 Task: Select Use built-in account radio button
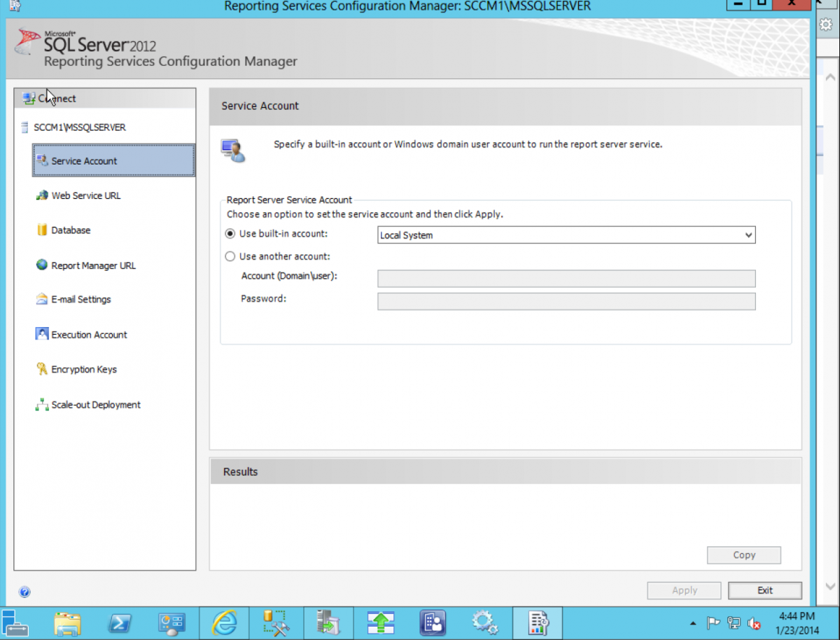coord(230,235)
